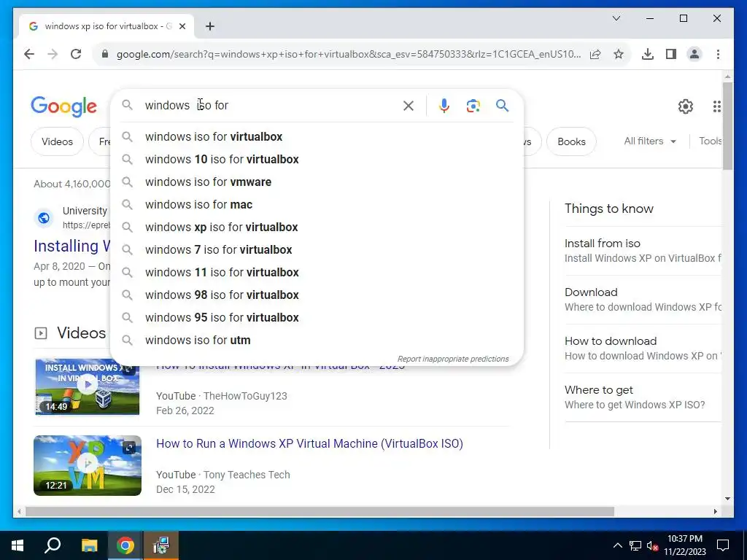Image resolution: width=747 pixels, height=560 pixels.
Task: Click the forward navigation arrow
Action: tap(53, 54)
